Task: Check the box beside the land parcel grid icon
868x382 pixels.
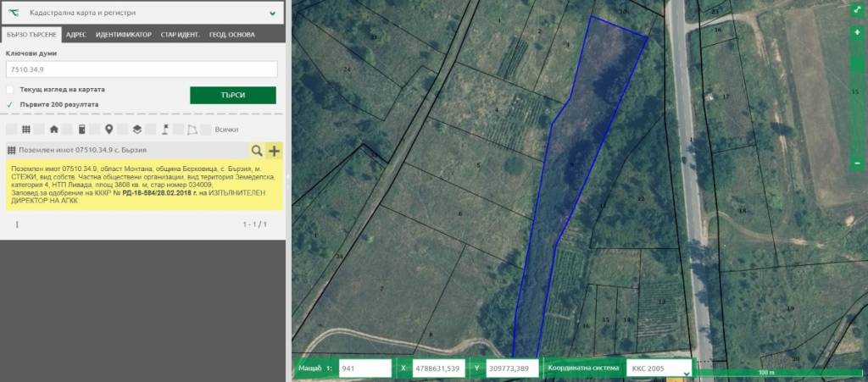Action: pos(11,130)
